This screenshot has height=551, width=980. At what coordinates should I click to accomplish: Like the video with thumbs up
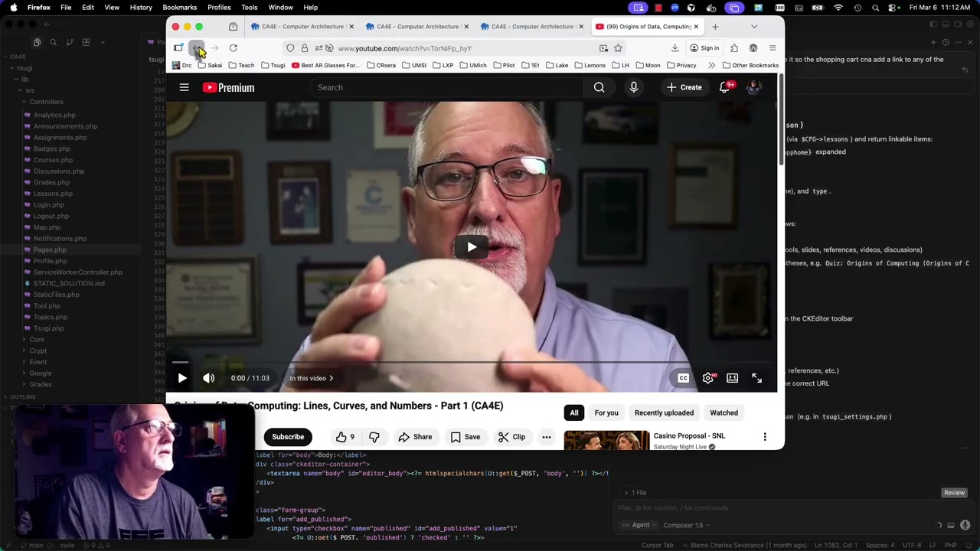pos(345,437)
